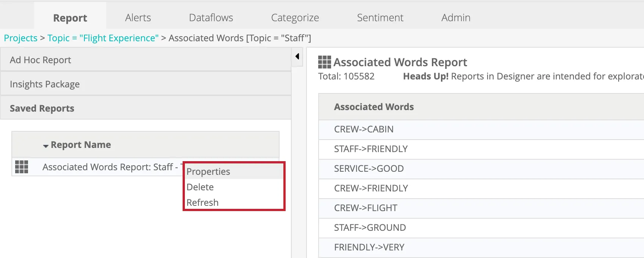This screenshot has height=258, width=644.
Task: Choose Refresh from the context menu
Action: tap(202, 203)
